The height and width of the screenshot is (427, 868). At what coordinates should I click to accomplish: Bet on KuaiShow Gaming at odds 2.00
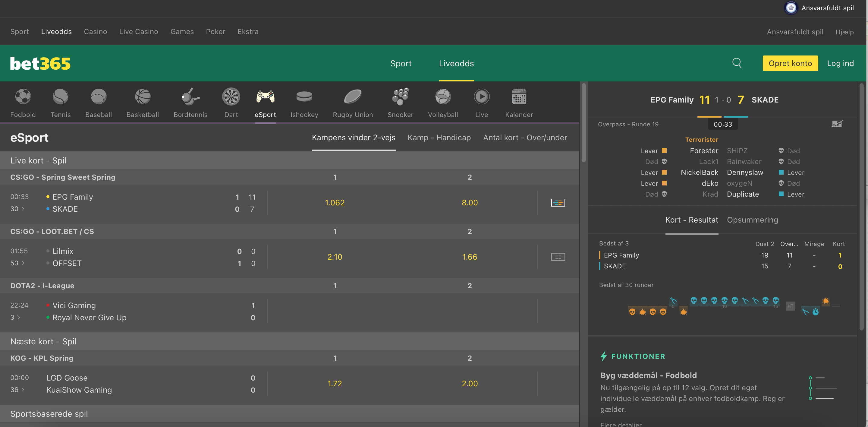coord(470,384)
